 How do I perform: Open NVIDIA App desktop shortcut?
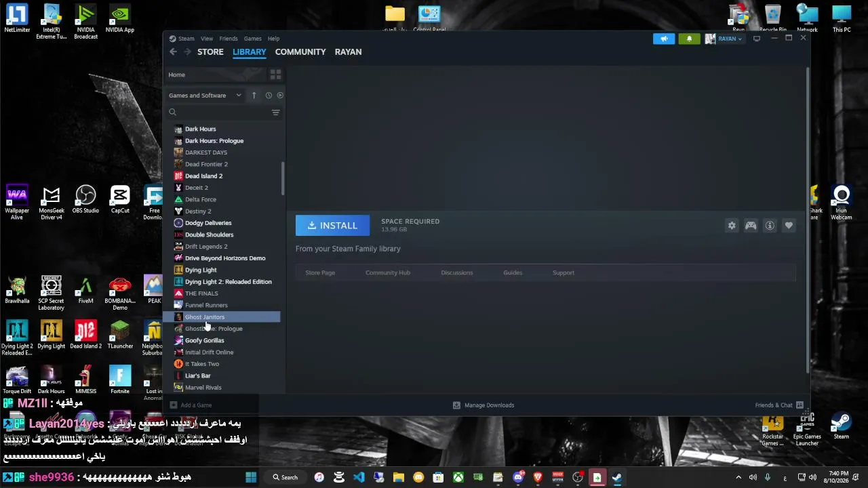click(x=120, y=18)
